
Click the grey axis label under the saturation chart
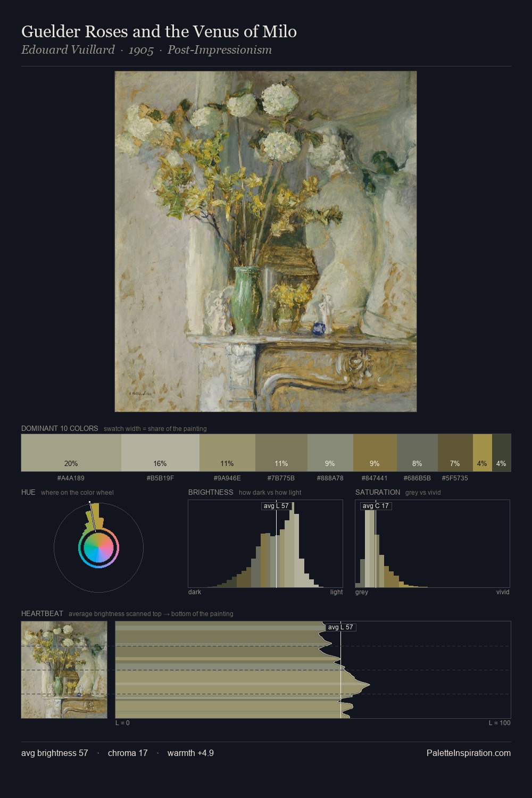click(x=362, y=592)
